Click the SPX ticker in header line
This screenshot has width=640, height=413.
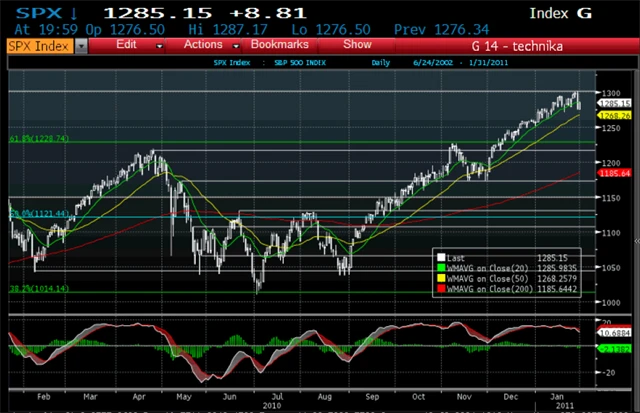39,13
